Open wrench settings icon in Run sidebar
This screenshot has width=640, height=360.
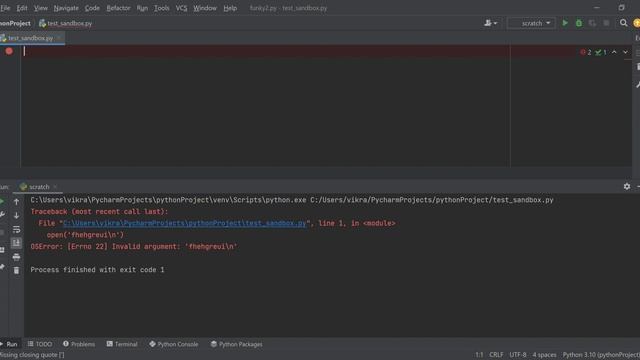click(2, 215)
